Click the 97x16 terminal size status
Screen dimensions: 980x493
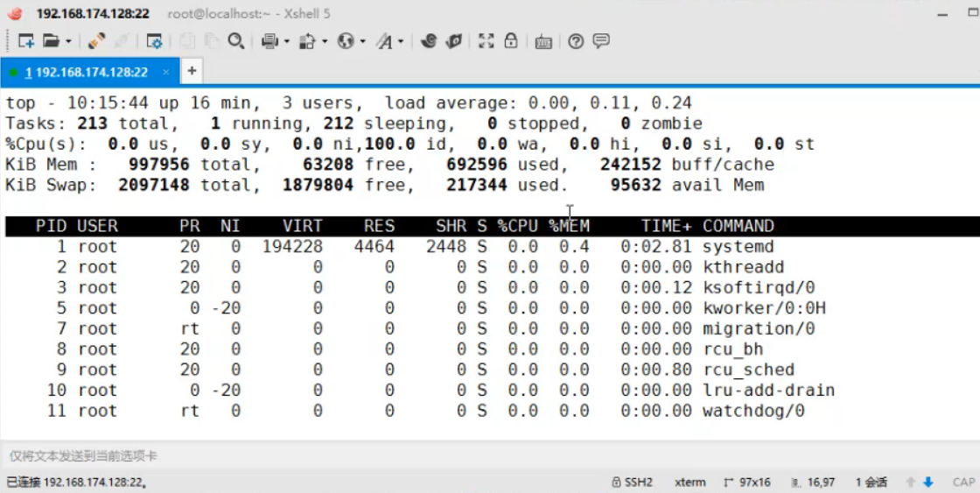point(747,482)
